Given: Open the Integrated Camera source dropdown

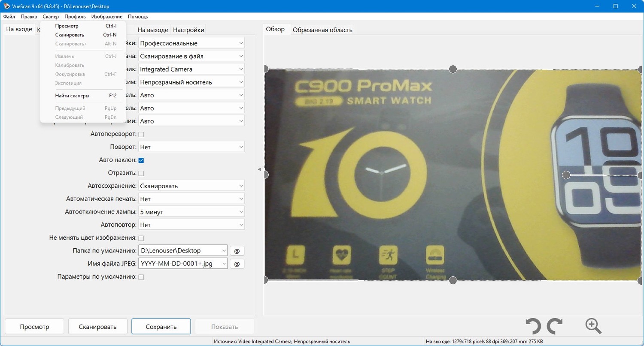Looking at the screenshot, I should point(191,69).
